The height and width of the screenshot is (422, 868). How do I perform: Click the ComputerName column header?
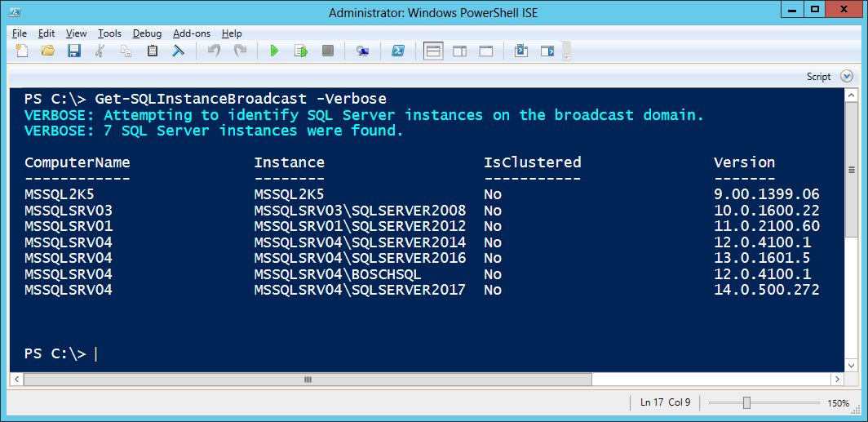(x=77, y=162)
